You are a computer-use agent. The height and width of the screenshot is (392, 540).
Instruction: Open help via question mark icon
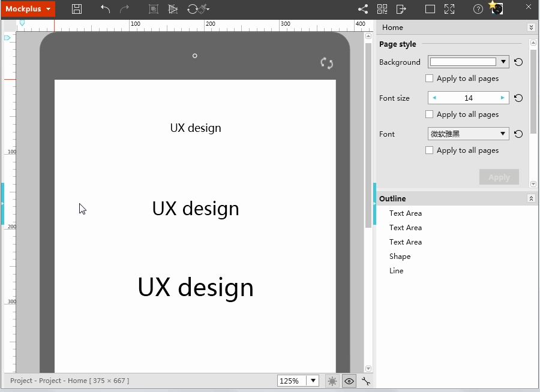pos(478,9)
